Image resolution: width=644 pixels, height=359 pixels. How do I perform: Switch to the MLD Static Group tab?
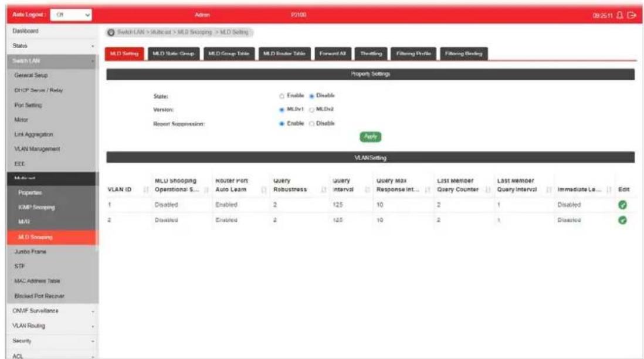pos(174,54)
